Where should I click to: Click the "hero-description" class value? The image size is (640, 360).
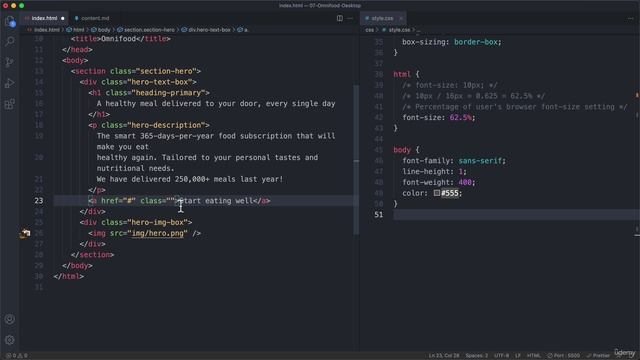(166, 125)
